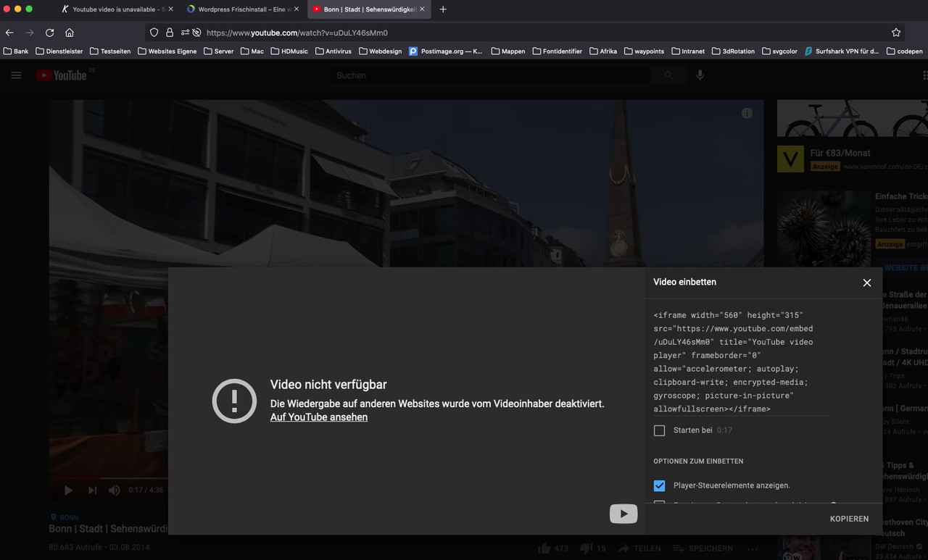Image resolution: width=928 pixels, height=560 pixels.
Task: Click the YouTube logo in embed preview
Action: (x=623, y=514)
